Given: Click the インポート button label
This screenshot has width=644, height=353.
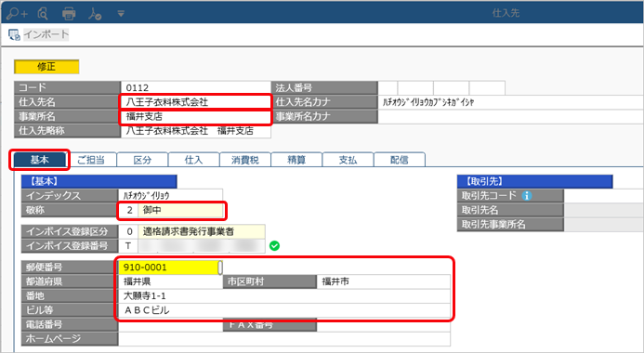Looking at the screenshot, I should (46, 34).
